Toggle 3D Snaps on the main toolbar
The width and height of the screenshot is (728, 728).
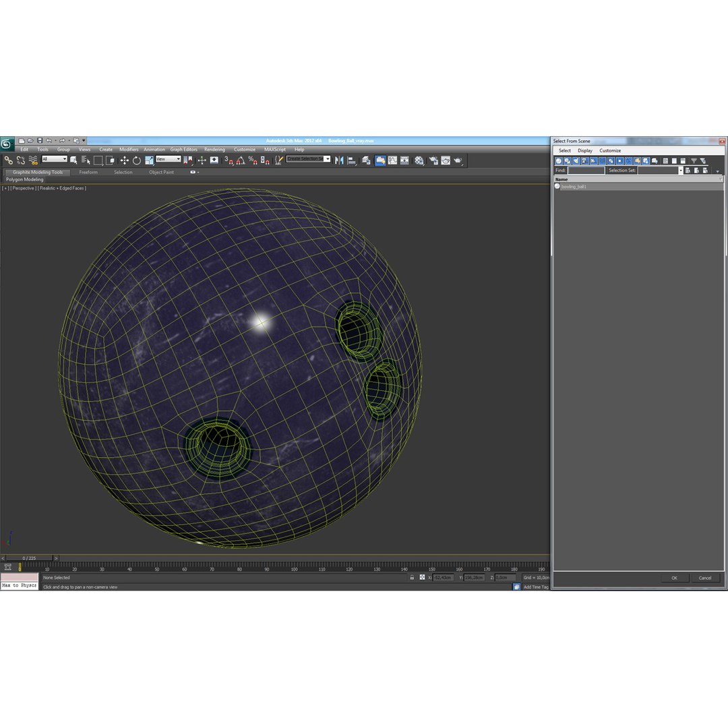click(229, 160)
